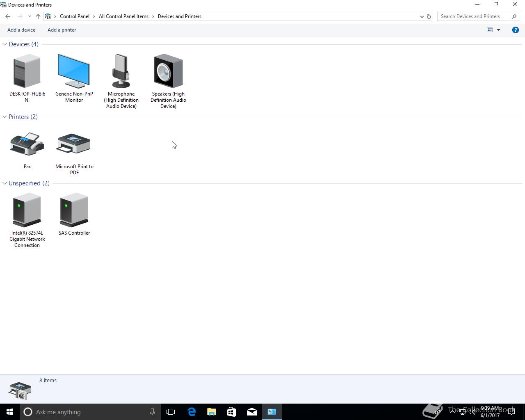The width and height of the screenshot is (525, 420).
Task: Go up one level with Up arrow
Action: coord(38,16)
